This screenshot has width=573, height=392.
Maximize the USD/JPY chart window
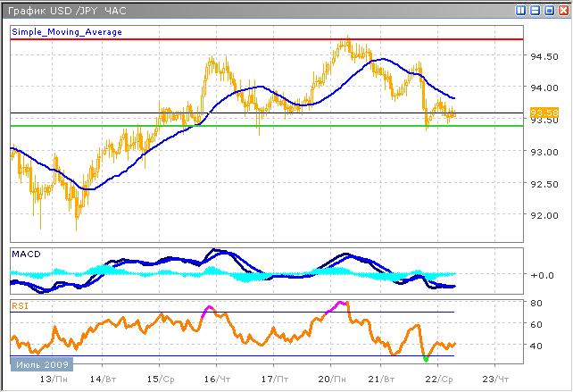(x=548, y=11)
